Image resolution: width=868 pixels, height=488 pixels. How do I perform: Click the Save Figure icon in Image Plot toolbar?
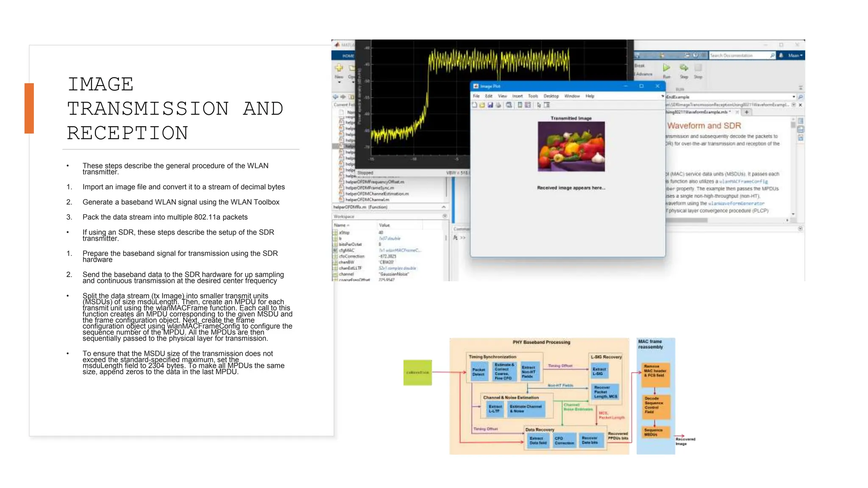pyautogui.click(x=490, y=105)
